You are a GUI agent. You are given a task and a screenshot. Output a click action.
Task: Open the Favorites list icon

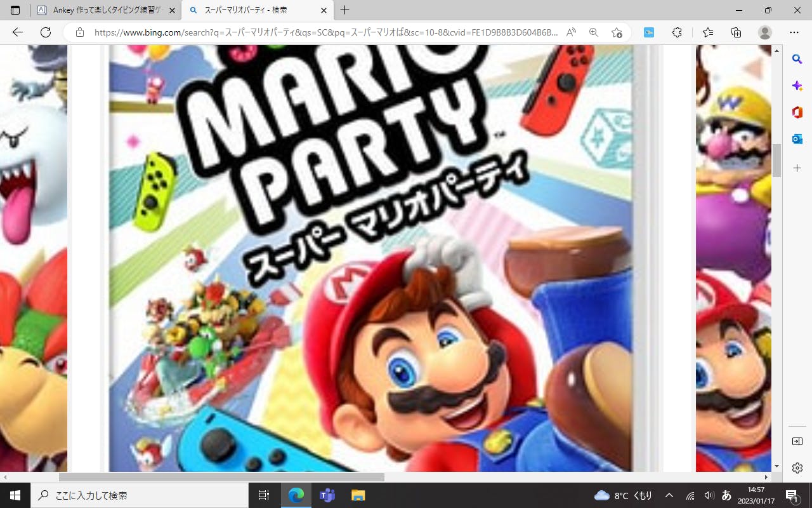708,32
